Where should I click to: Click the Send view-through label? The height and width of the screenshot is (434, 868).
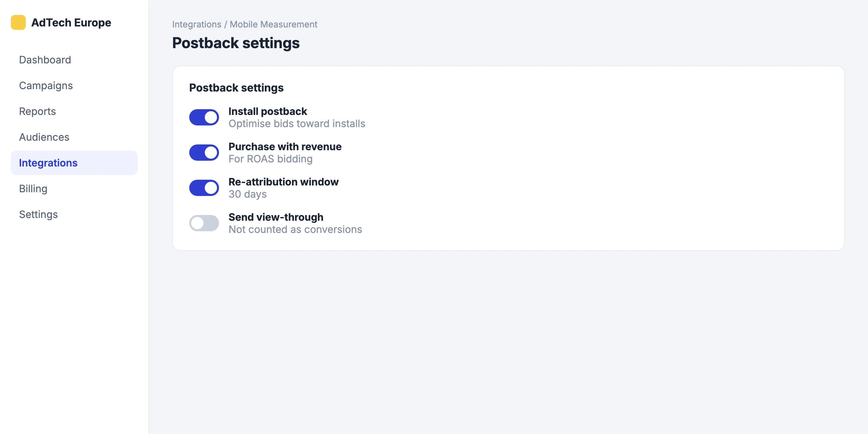point(276,217)
